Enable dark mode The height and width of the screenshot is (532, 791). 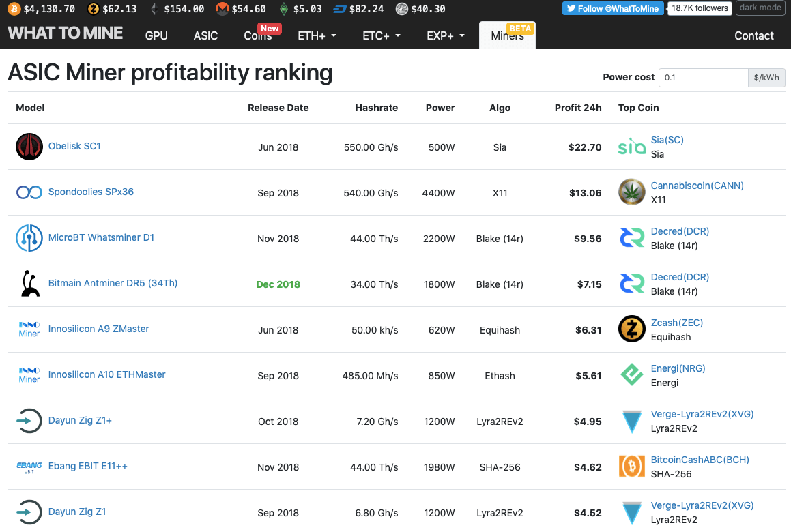(x=760, y=8)
